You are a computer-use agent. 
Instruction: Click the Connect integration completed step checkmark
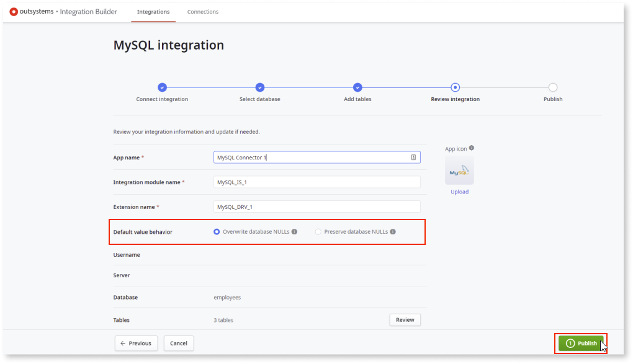(x=162, y=87)
